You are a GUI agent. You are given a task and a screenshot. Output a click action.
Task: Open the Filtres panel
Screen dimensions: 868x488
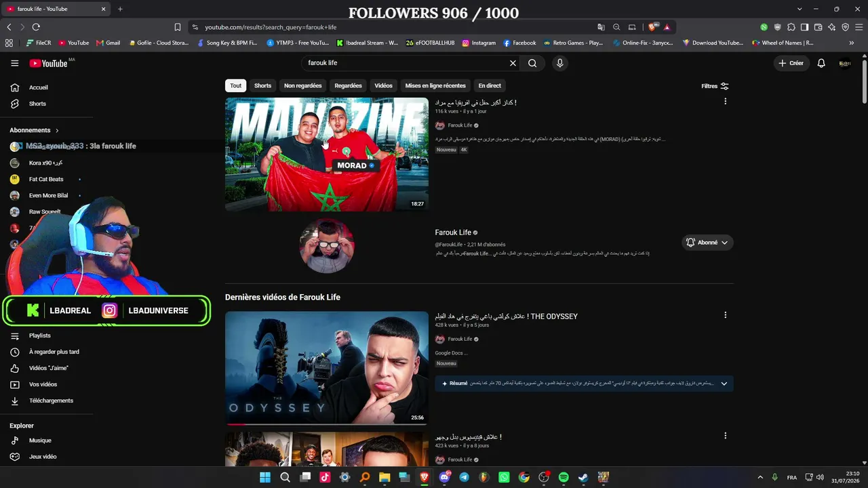(715, 86)
